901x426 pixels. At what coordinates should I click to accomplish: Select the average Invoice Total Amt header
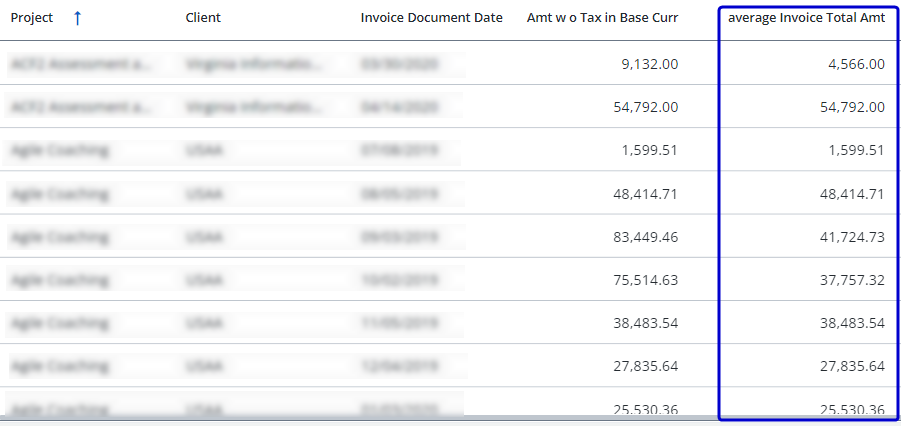tap(806, 18)
